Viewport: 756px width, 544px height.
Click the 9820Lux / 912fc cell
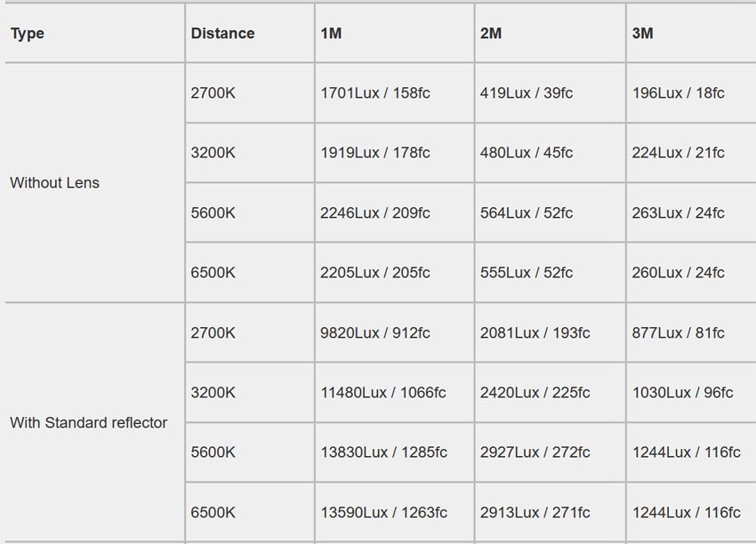[375, 332]
